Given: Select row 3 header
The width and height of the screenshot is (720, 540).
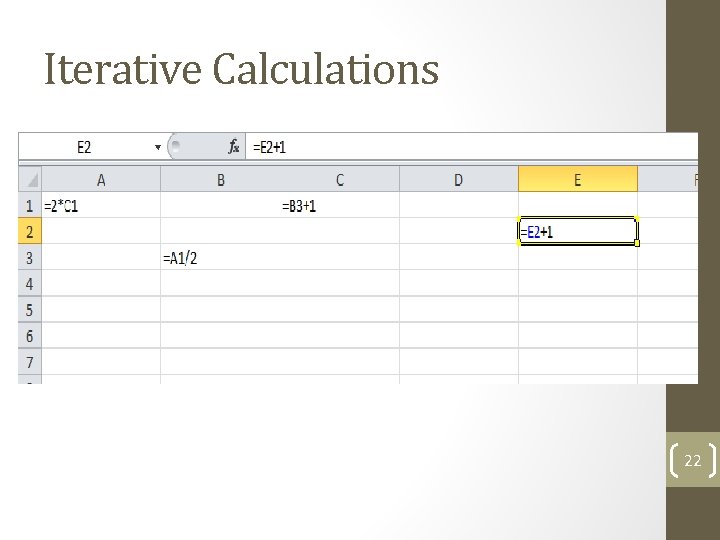Looking at the screenshot, I should [30, 258].
